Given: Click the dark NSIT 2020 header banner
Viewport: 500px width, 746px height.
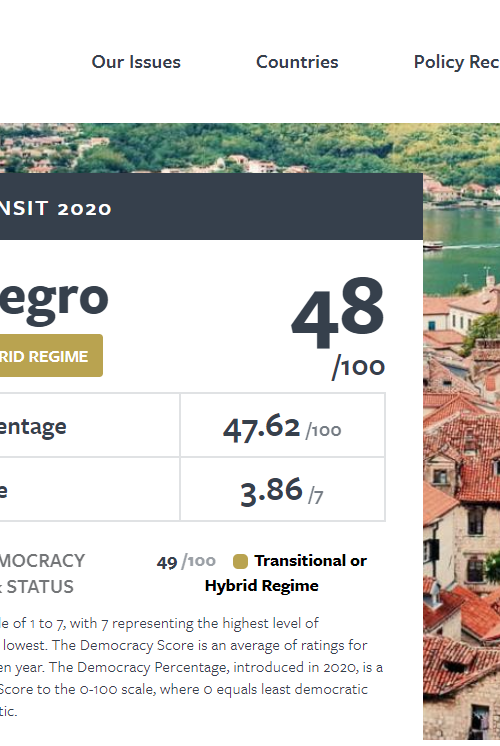Looking at the screenshot, I should click(x=211, y=206).
